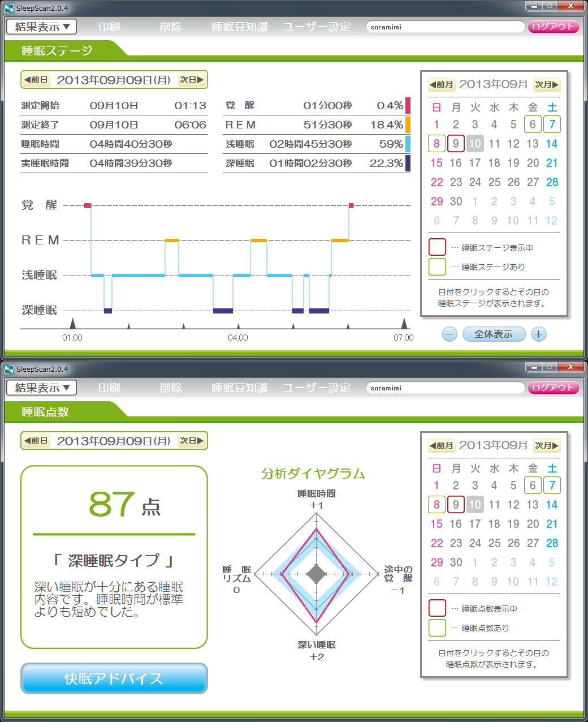The height and width of the screenshot is (722, 588).
Task: Select date 8 in the 睡眠ステージ calendar
Action: pos(436,144)
